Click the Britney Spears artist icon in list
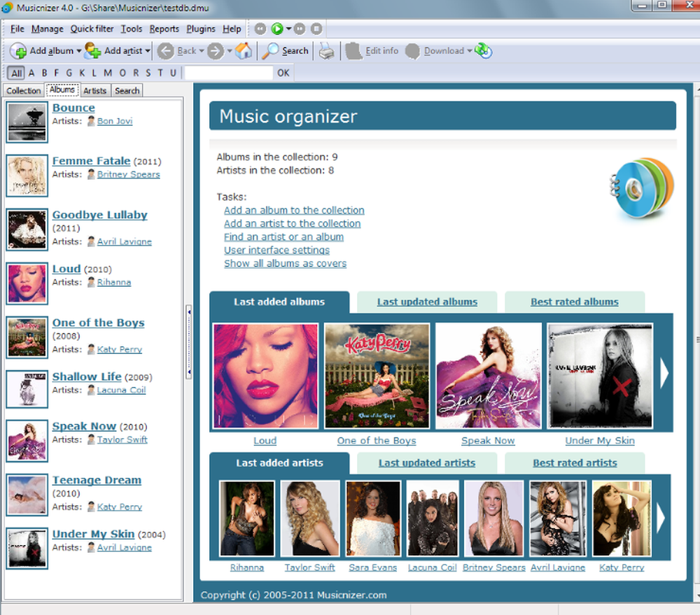The width and height of the screenshot is (700, 615). [91, 174]
